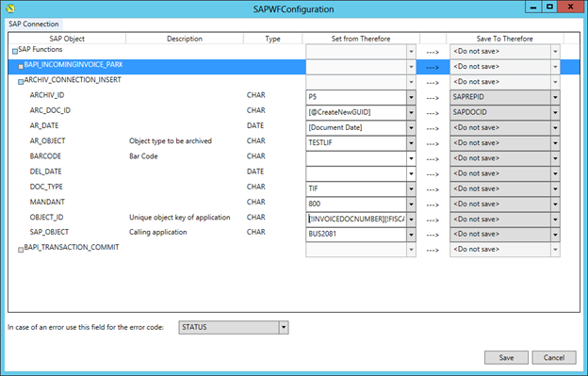The image size is (588, 376).
Task: Open Set from Therefore dropdown for MANDANT
Action: (411, 204)
